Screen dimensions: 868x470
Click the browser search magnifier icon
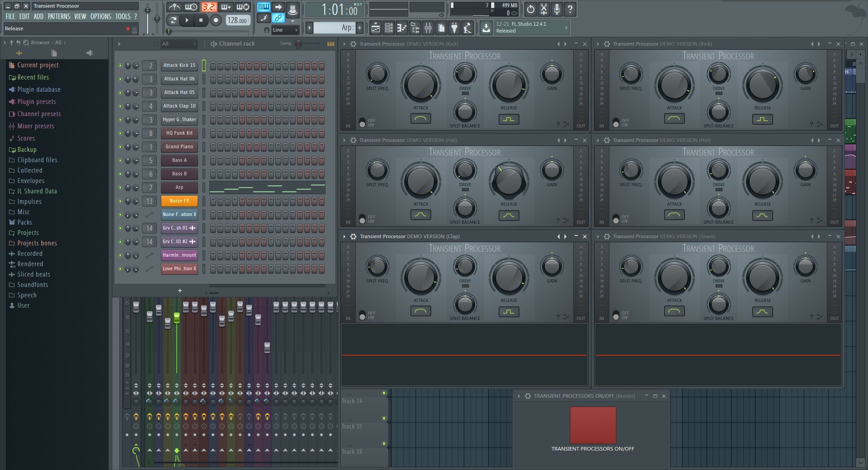tap(26, 42)
